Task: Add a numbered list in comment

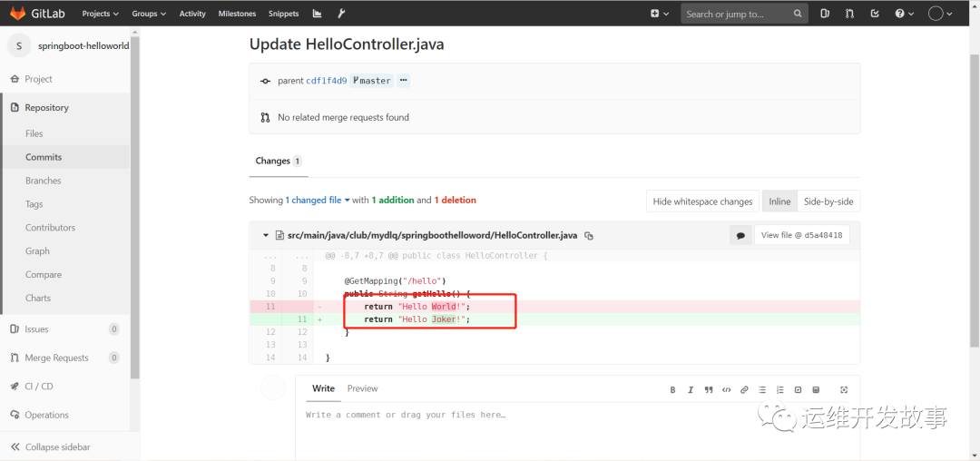Action: coord(780,390)
